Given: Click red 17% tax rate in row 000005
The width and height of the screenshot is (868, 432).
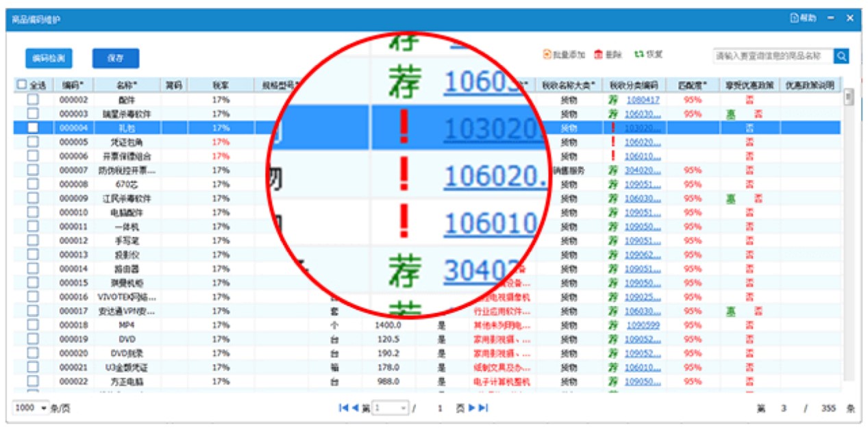Looking at the screenshot, I should click(x=221, y=142).
